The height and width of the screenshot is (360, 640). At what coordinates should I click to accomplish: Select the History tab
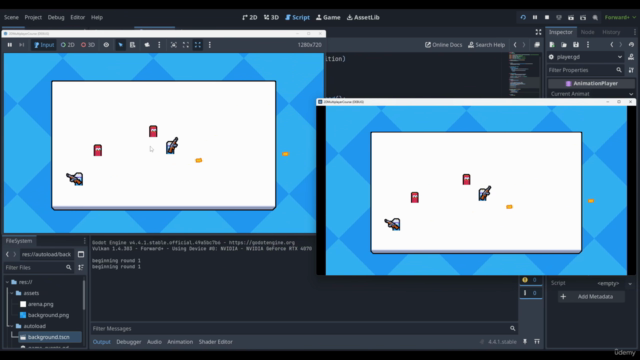[611, 32]
